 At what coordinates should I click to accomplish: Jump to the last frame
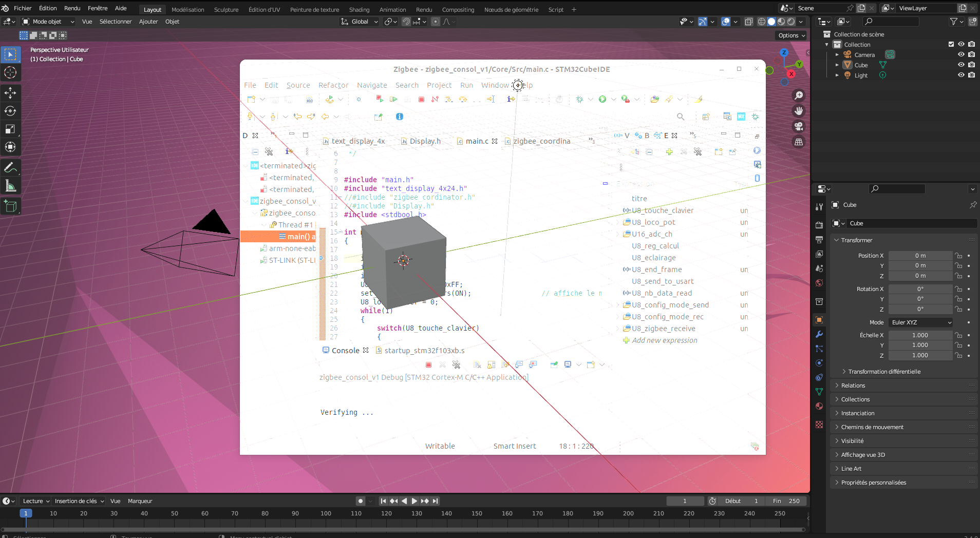436,501
